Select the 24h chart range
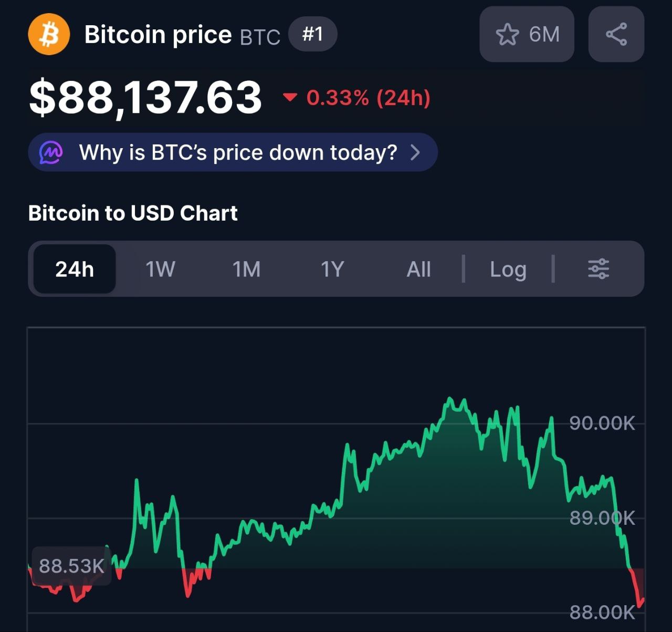This screenshot has height=632, width=672. (75, 269)
